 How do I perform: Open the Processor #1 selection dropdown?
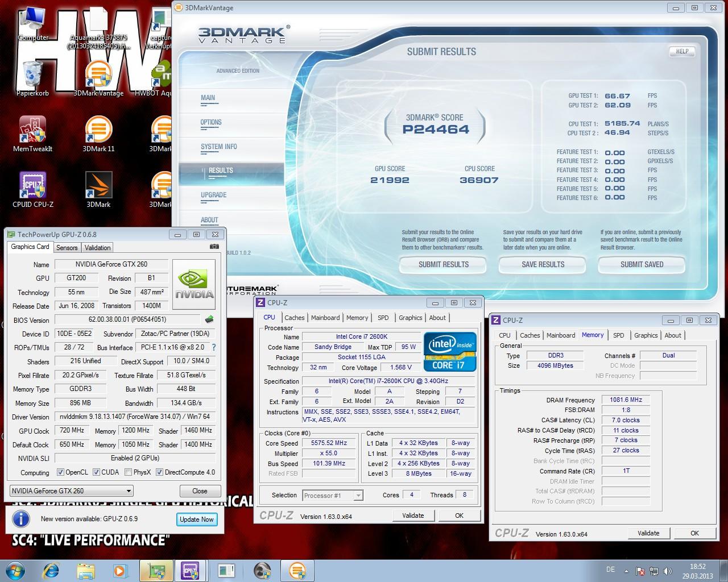click(x=333, y=496)
